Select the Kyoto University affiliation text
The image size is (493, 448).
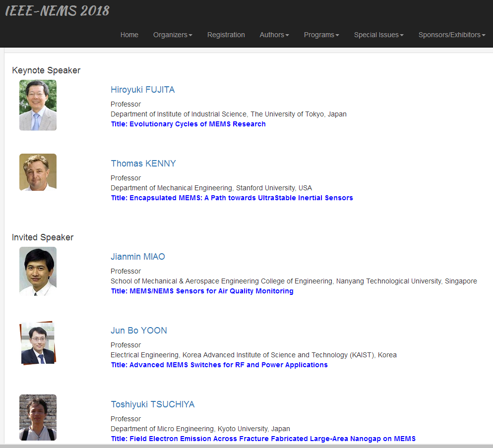pyautogui.click(x=200, y=429)
